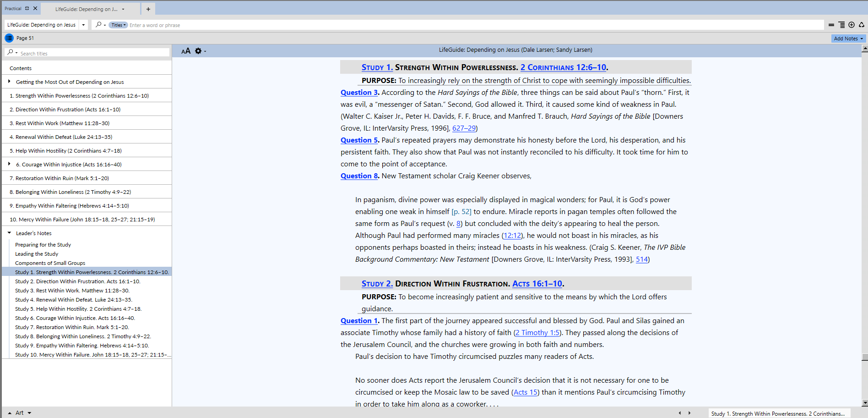Open the 2 Corinthians 12:6–10 link

pos(563,67)
